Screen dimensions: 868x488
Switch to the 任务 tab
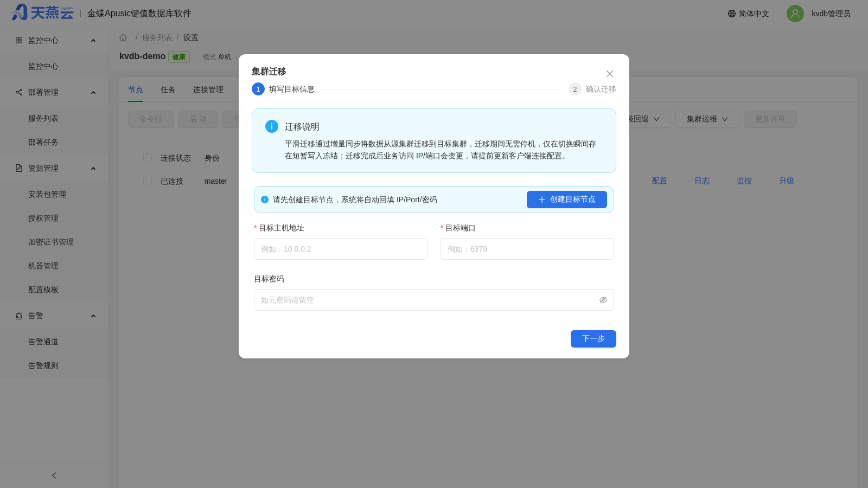(x=168, y=89)
